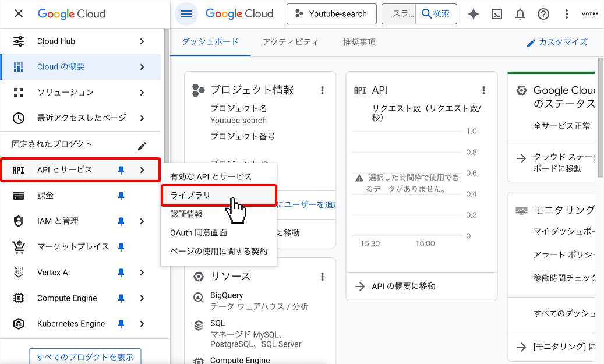The image size is (604, 364).
Task: Click the 検索 search button
Action: coord(436,14)
